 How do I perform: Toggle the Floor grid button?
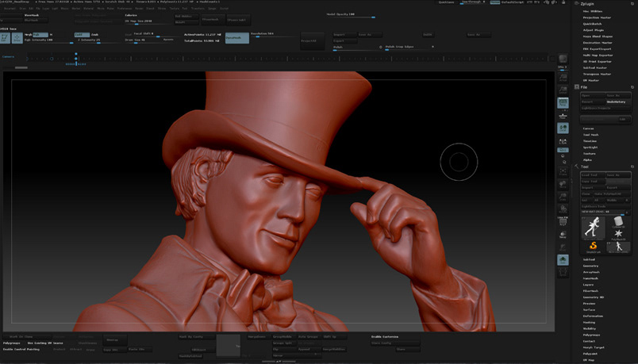coord(563,116)
